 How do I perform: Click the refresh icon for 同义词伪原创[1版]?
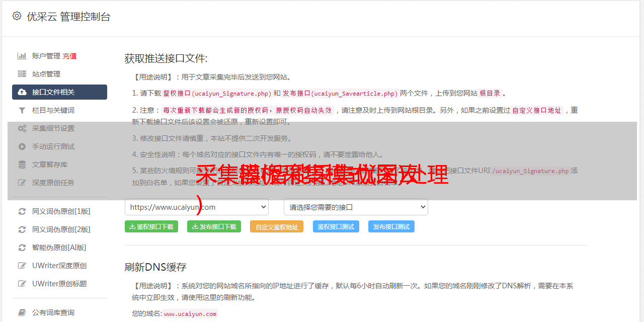tap(22, 211)
